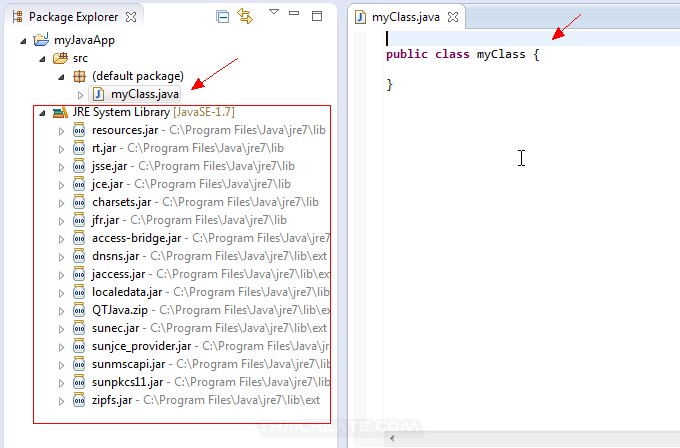This screenshot has width=680, height=448.
Task: Click the jaccess.jar jar icon
Action: 79,274
